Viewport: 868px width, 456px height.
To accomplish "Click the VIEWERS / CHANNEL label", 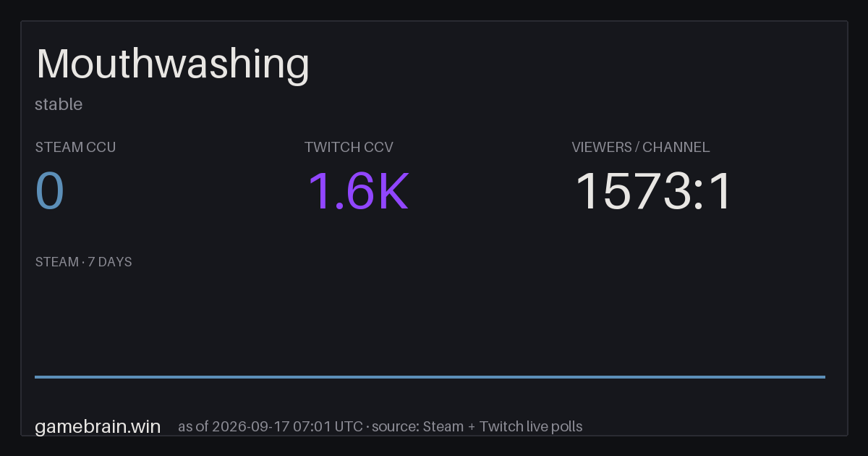I will [641, 147].
